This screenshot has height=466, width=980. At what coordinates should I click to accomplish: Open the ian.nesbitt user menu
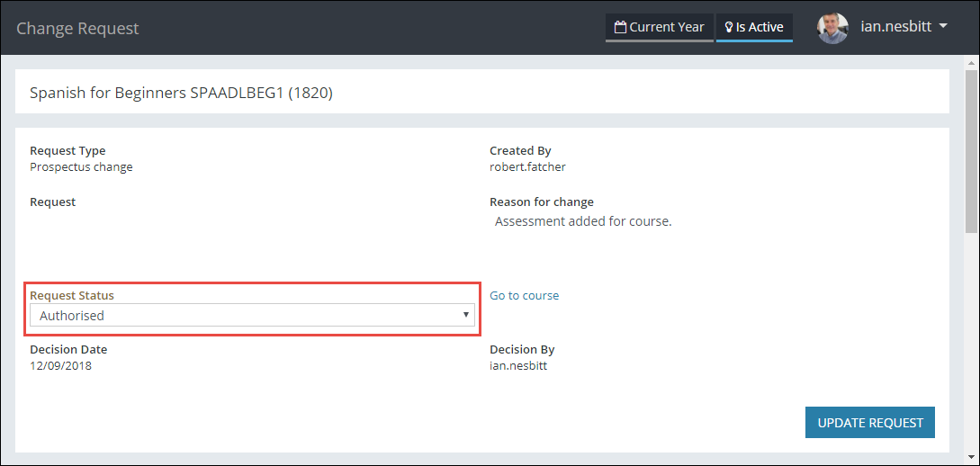tap(904, 27)
